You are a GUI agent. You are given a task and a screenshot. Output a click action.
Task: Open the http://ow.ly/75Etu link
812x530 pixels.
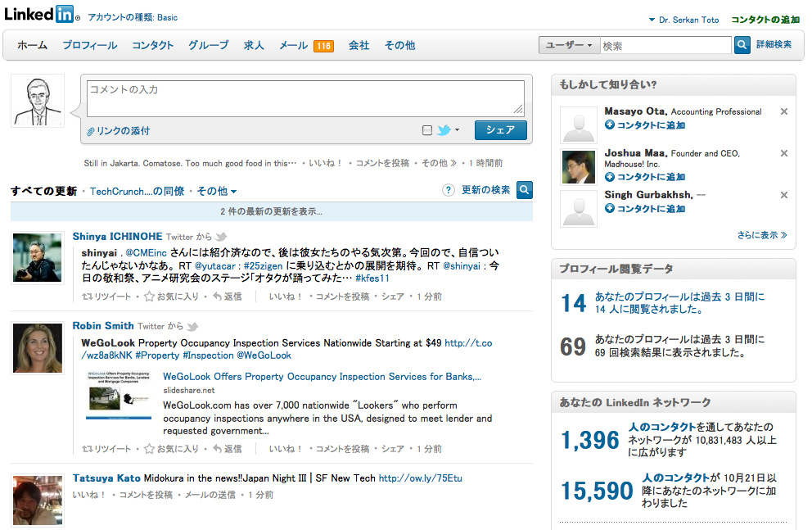pyautogui.click(x=420, y=478)
